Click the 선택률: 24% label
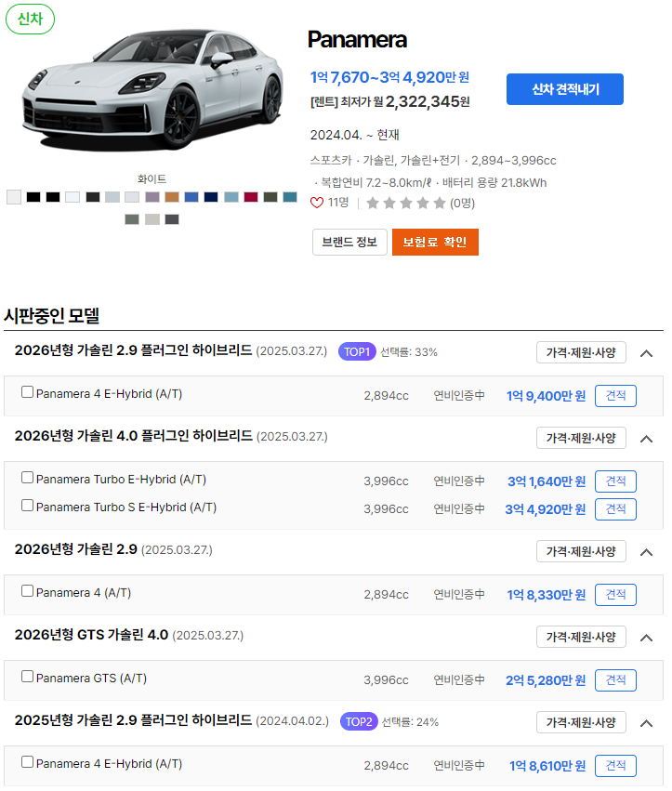Viewport: 672px width, 791px height. point(410,722)
